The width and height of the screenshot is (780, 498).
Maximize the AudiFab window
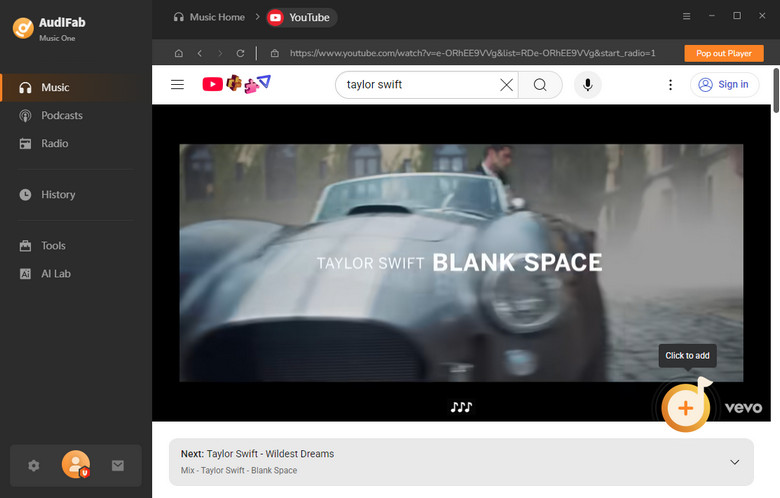coord(737,16)
